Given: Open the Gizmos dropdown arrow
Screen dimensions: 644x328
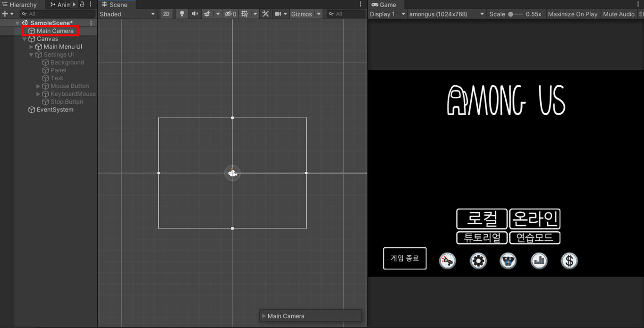Looking at the screenshot, I should tap(319, 14).
